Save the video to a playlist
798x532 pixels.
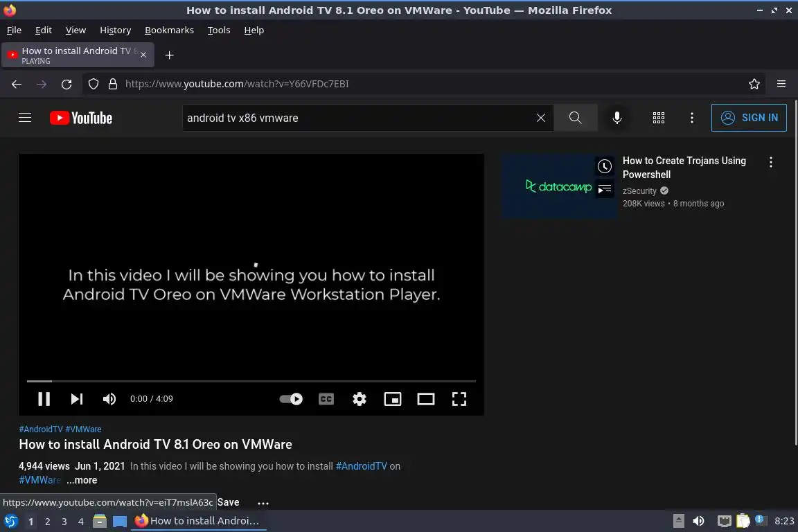click(228, 502)
